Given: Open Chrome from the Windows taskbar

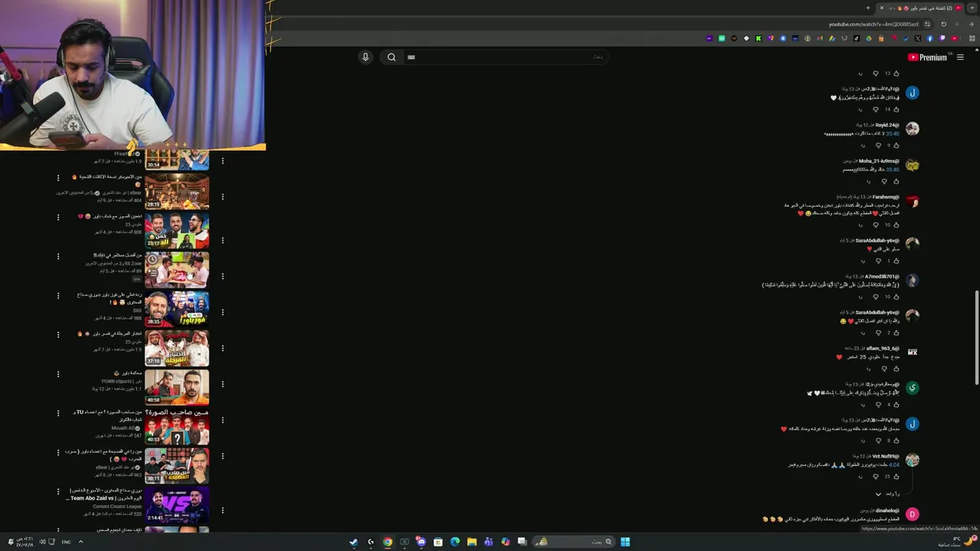Looking at the screenshot, I should point(387,542).
